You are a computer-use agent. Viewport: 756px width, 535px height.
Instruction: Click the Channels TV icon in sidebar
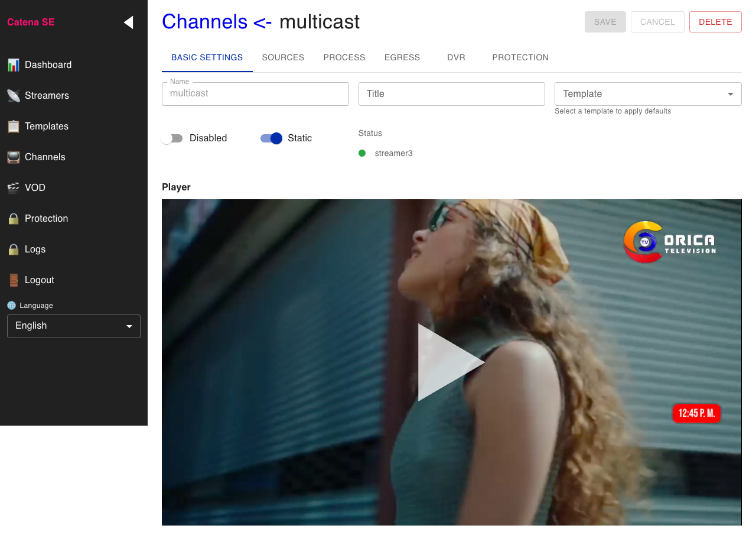click(x=13, y=157)
